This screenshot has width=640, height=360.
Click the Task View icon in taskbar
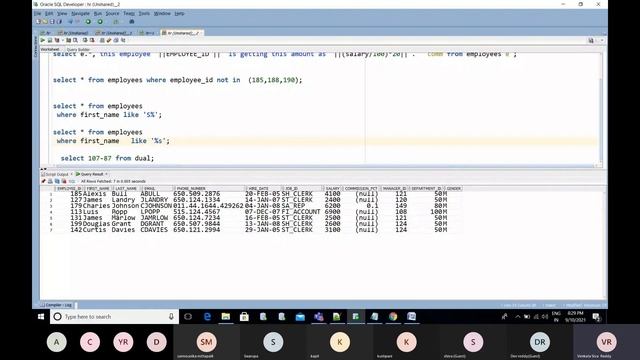[x=188, y=317]
